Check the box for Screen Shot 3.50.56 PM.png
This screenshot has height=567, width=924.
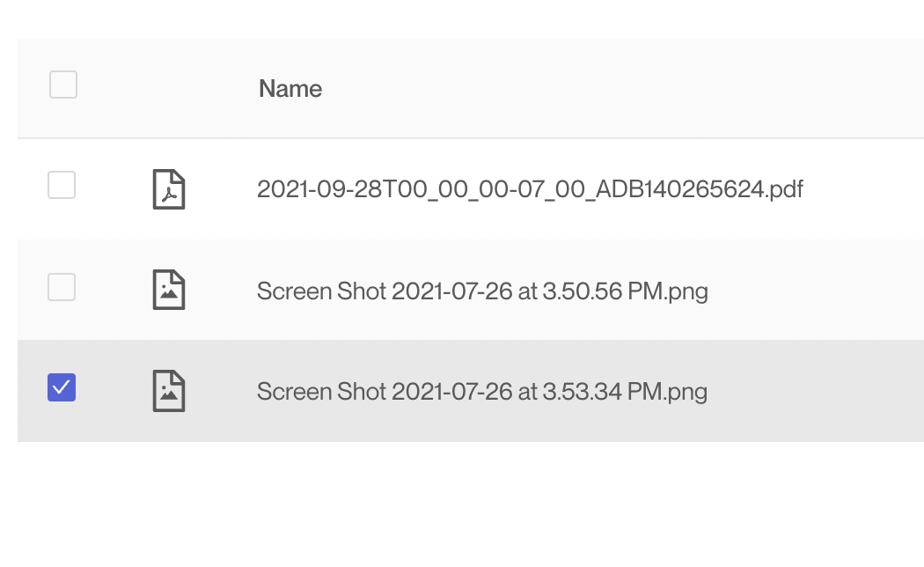62,287
